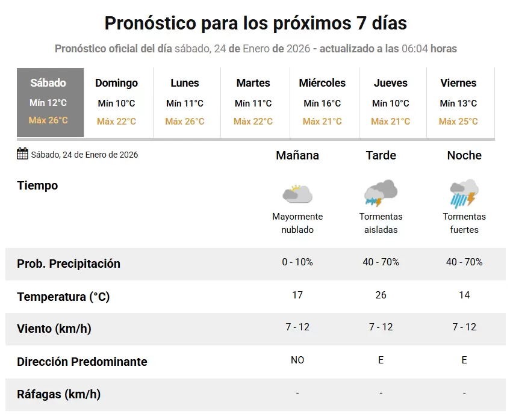
Task: Click the mostly cloudy morning weather icon
Action: tap(297, 193)
